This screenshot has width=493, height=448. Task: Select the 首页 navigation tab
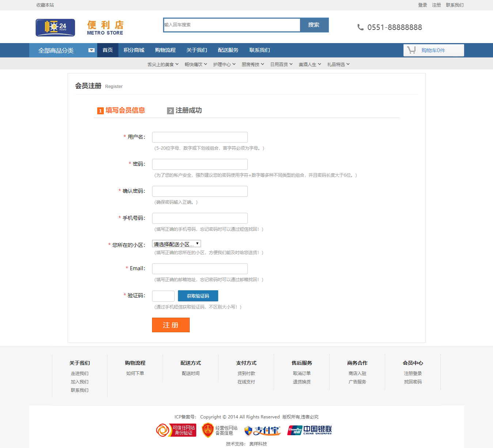click(x=107, y=50)
